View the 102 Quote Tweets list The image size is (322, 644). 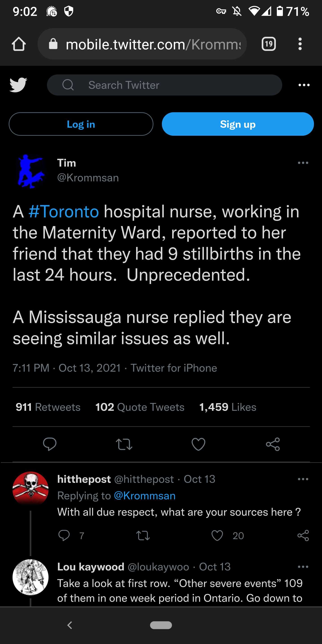click(x=140, y=407)
